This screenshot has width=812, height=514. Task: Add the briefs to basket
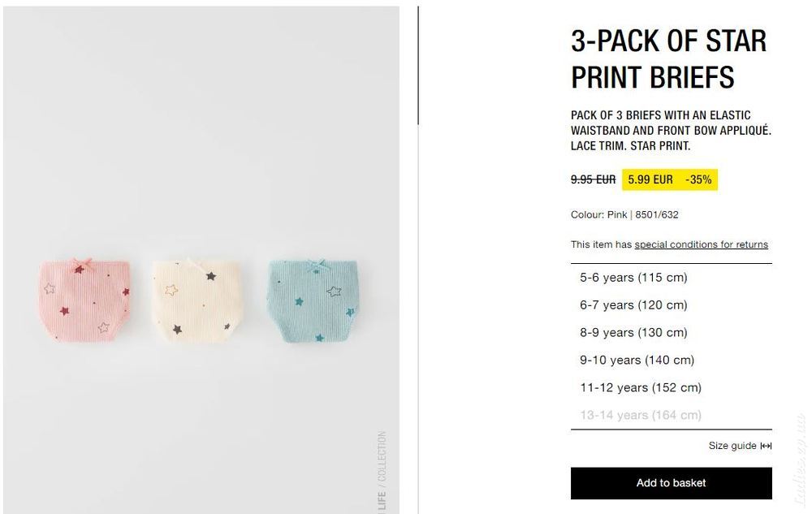coord(672,483)
